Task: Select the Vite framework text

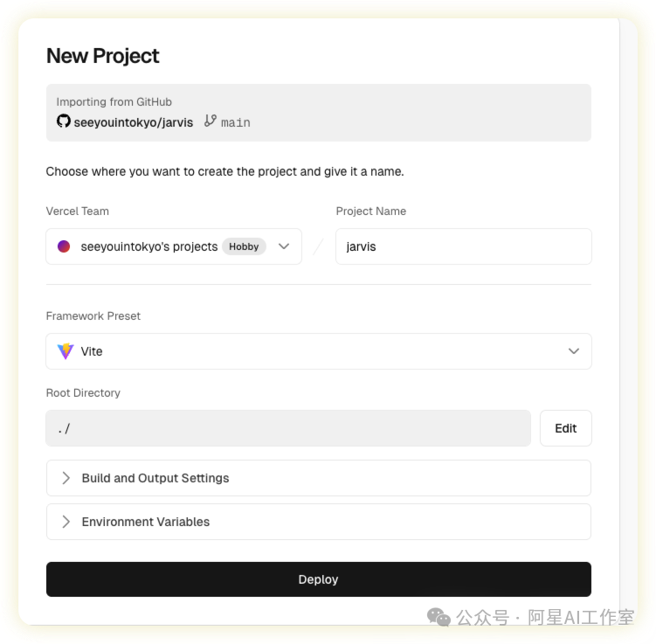Action: pyautogui.click(x=92, y=351)
